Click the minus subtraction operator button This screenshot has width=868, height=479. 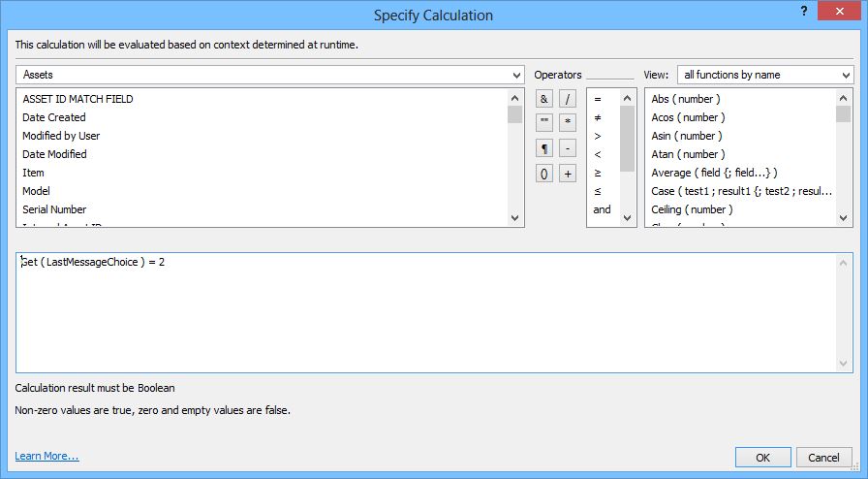pyautogui.click(x=568, y=148)
